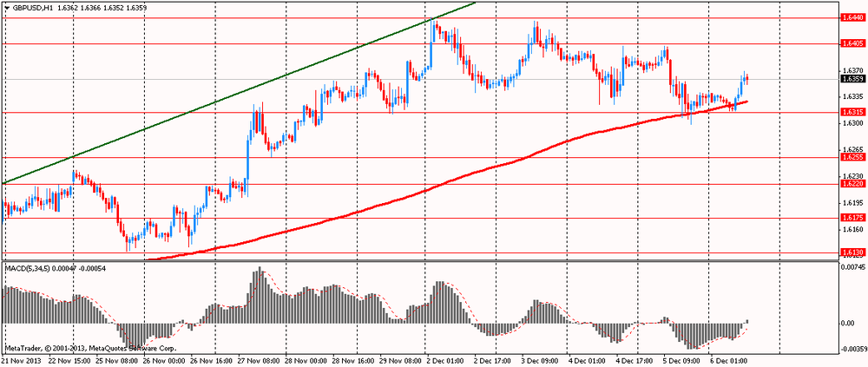Click the current price tag 1.6359
868x367 pixels.
(851, 79)
